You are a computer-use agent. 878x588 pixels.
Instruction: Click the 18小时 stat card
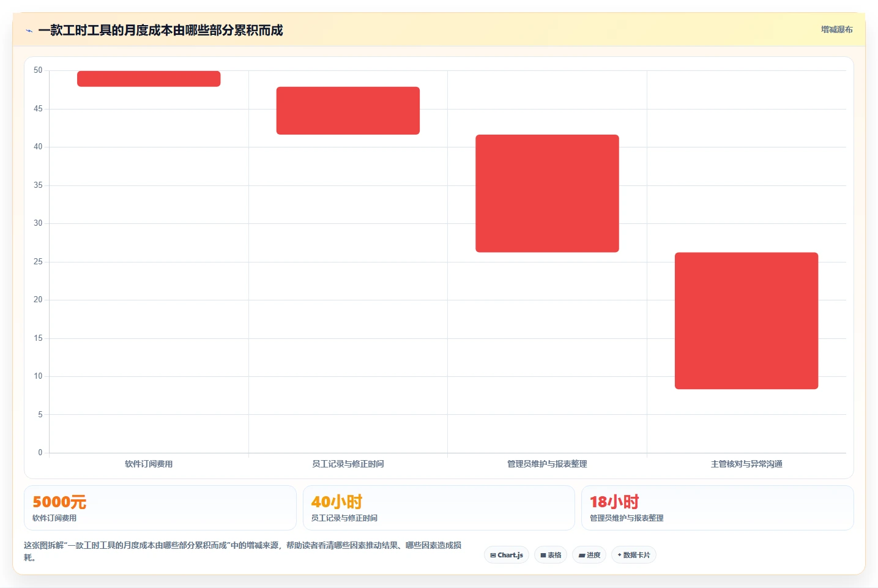(717, 508)
